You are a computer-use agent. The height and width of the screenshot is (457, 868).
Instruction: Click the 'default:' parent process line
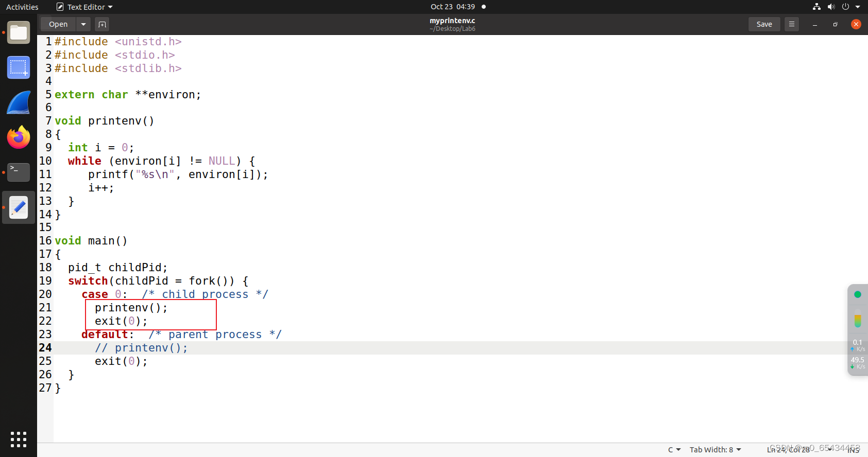(x=181, y=335)
